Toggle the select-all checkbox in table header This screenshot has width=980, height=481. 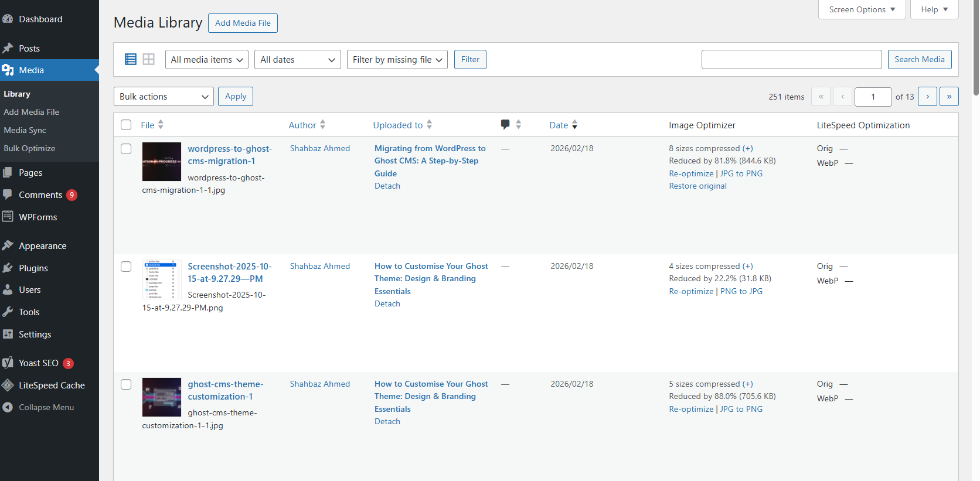click(126, 125)
